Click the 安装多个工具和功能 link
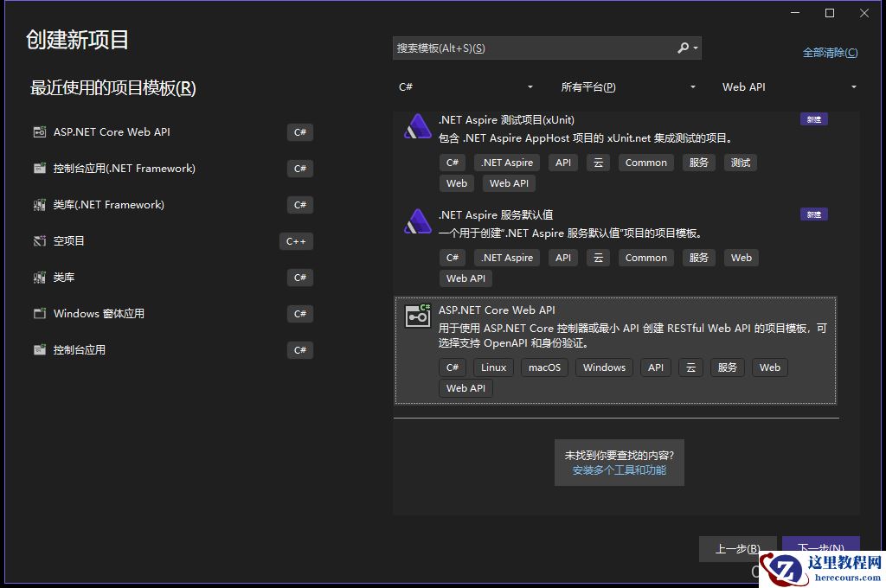 tap(619, 471)
